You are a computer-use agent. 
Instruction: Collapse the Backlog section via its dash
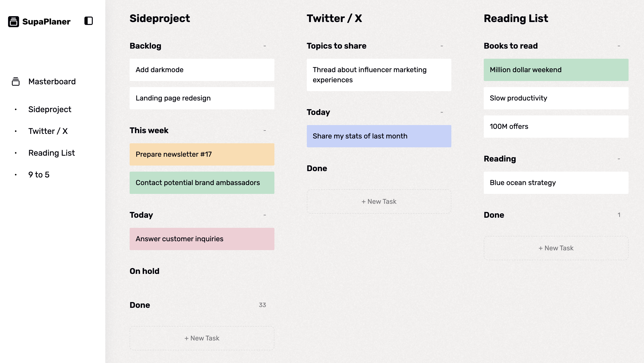coord(265,46)
